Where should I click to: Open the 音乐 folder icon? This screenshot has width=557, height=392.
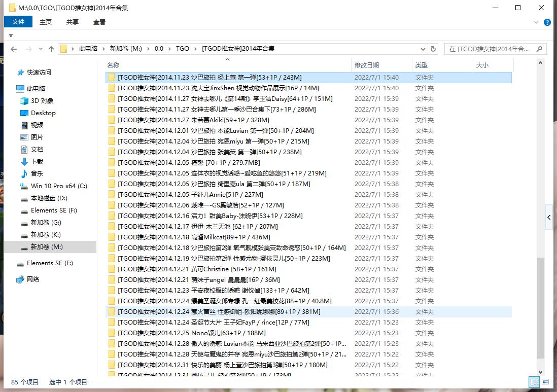pyautogui.click(x=24, y=173)
